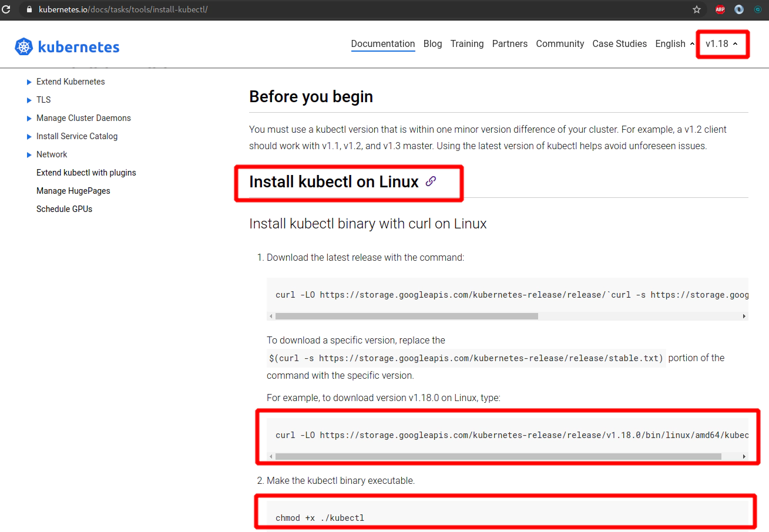Image resolution: width=769 pixels, height=532 pixels.
Task: Expand the TLS sidebar section
Action: pyautogui.click(x=29, y=100)
